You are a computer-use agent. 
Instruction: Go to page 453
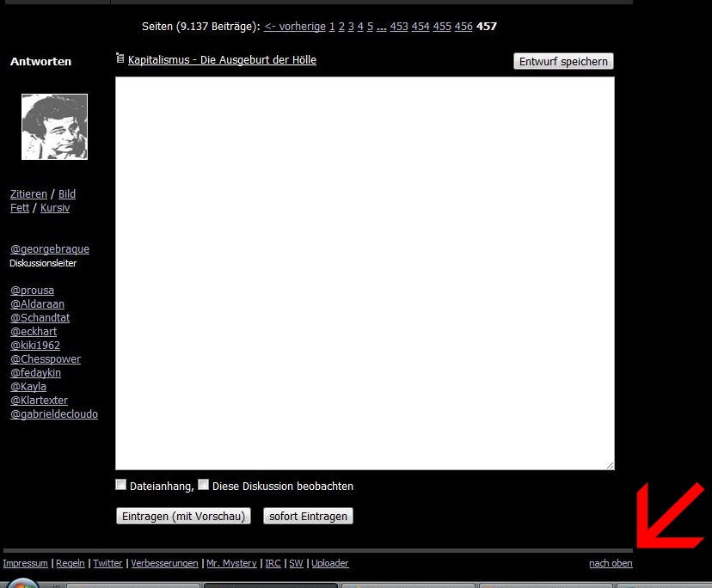tap(399, 27)
